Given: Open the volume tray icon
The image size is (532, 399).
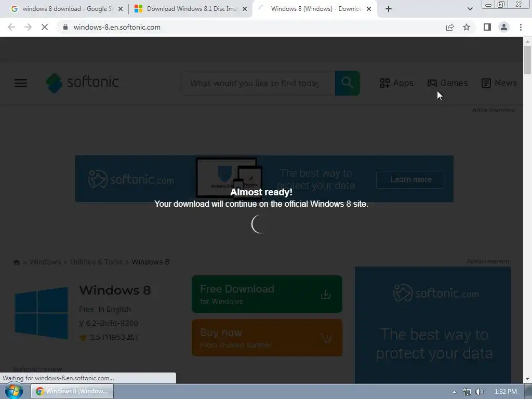Looking at the screenshot, I should 480,392.
